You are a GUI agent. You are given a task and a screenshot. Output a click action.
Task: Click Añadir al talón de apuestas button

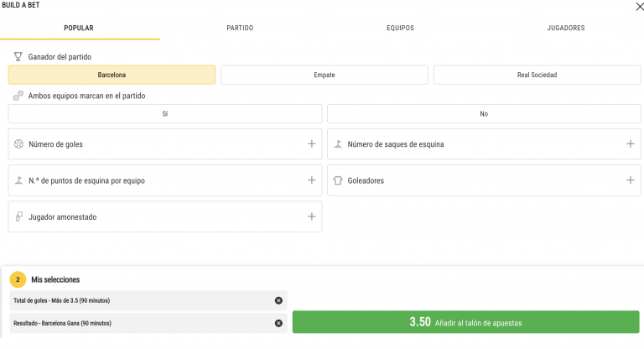tap(465, 322)
